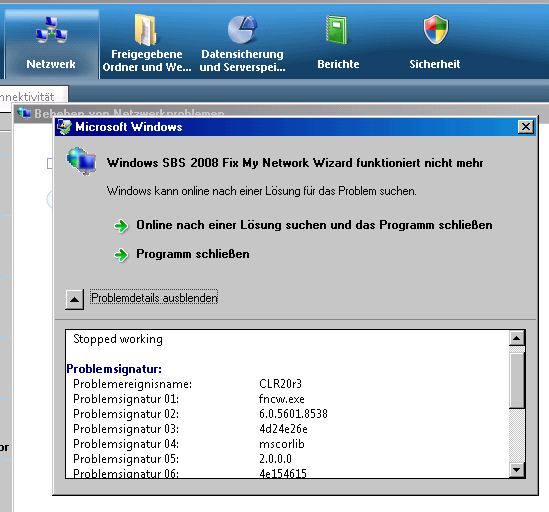Click the Problemsignatur 06: label
549x512 pixels.
(x=126, y=473)
